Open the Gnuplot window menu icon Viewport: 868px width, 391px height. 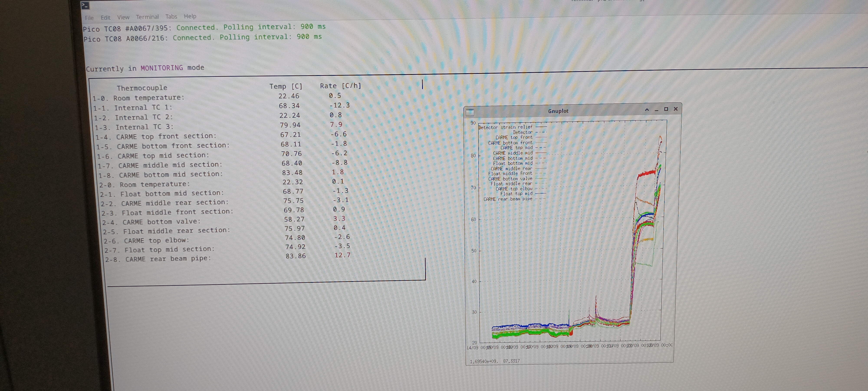[470, 112]
